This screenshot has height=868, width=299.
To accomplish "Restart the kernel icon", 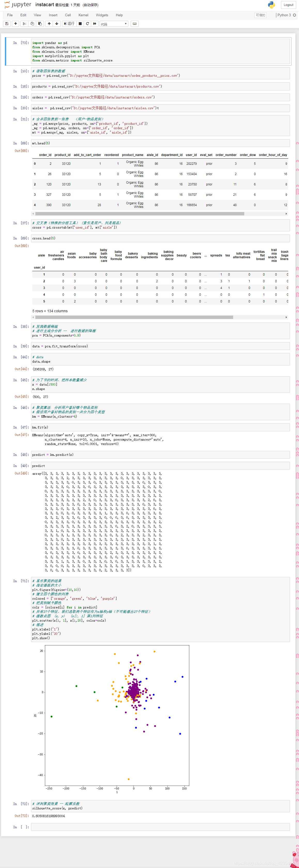I will click(88, 24).
